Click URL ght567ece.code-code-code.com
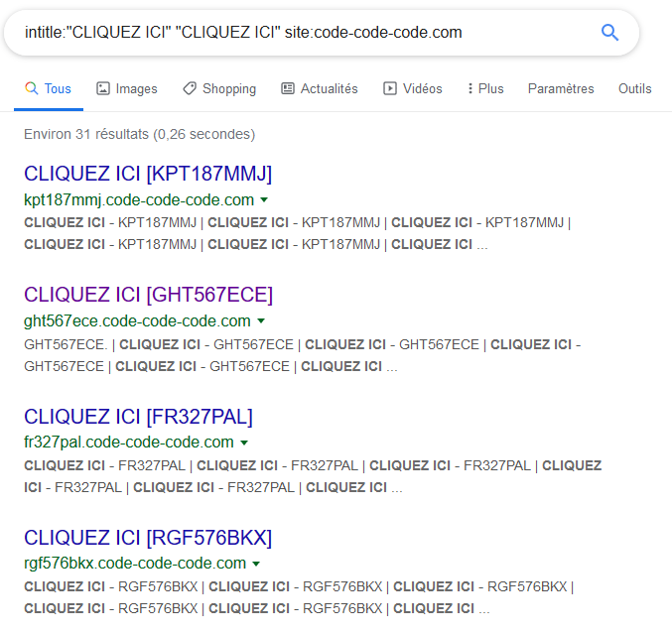672x635 pixels. pos(137,320)
